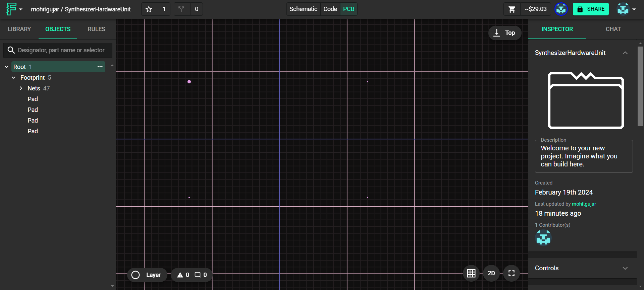This screenshot has height=290, width=644.
Task: Click the fork project icon
Action: pos(181,9)
